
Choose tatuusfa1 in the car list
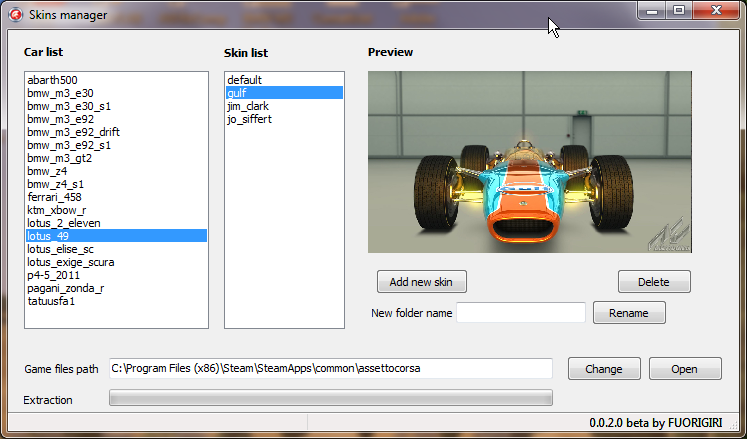116,301
